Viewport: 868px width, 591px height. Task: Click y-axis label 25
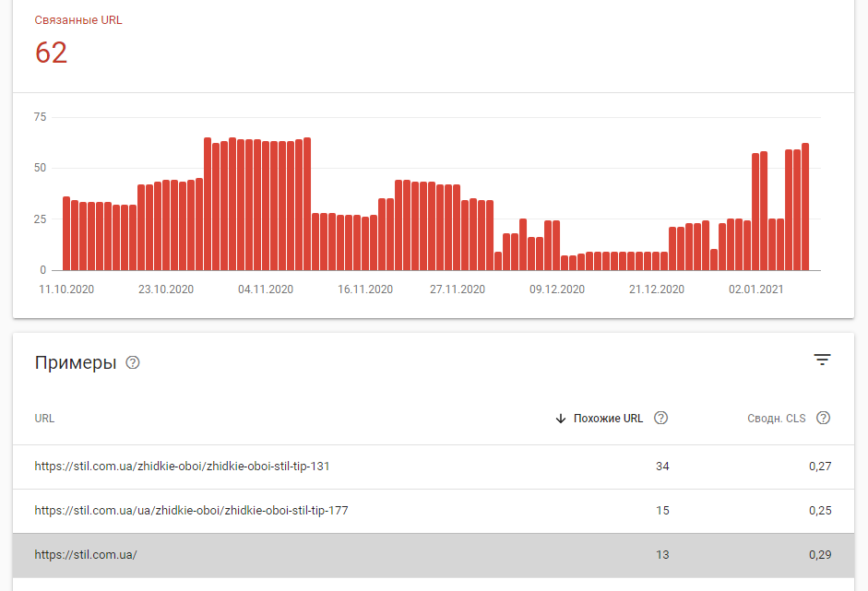click(x=40, y=219)
